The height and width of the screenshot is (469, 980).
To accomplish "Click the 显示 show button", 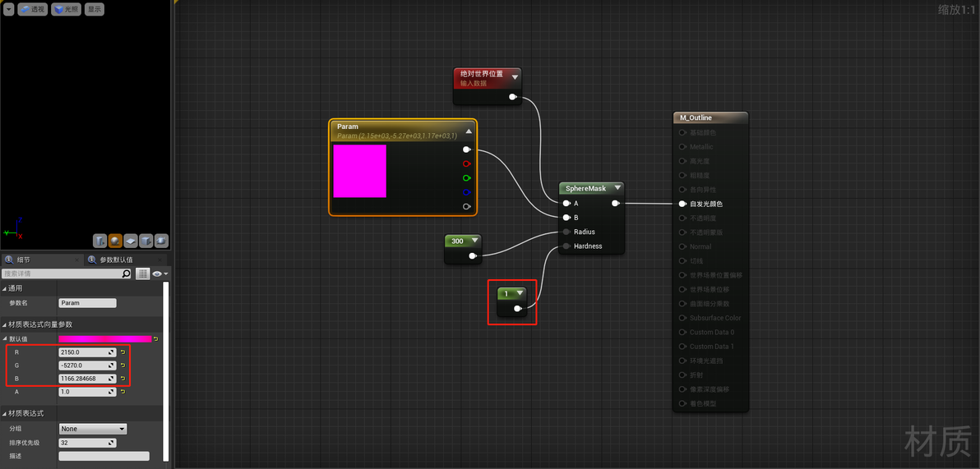I will coord(95,9).
